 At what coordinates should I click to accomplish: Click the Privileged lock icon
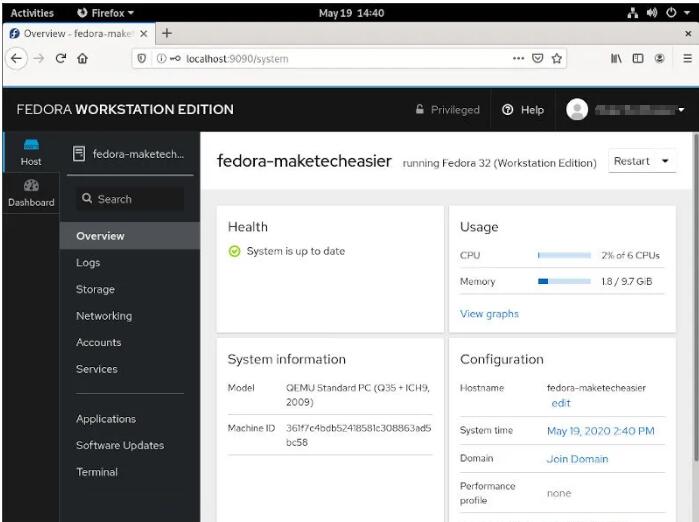coord(420,110)
